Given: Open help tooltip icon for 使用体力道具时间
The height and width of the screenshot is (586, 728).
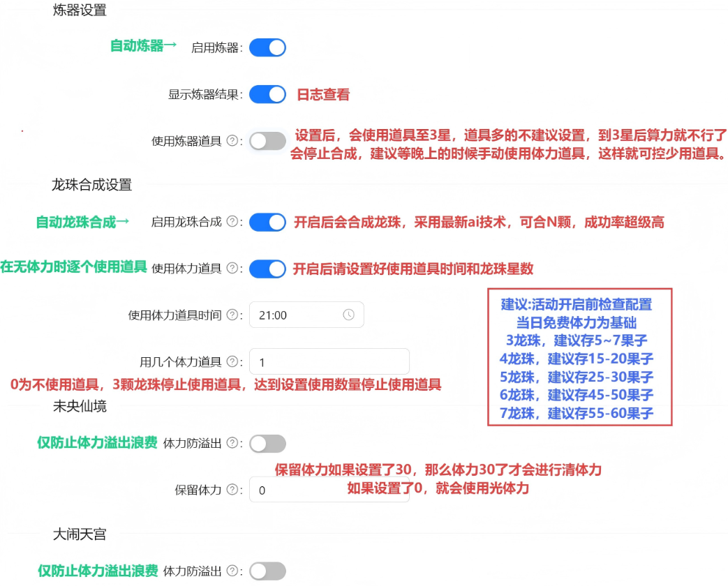Looking at the screenshot, I should [x=232, y=315].
